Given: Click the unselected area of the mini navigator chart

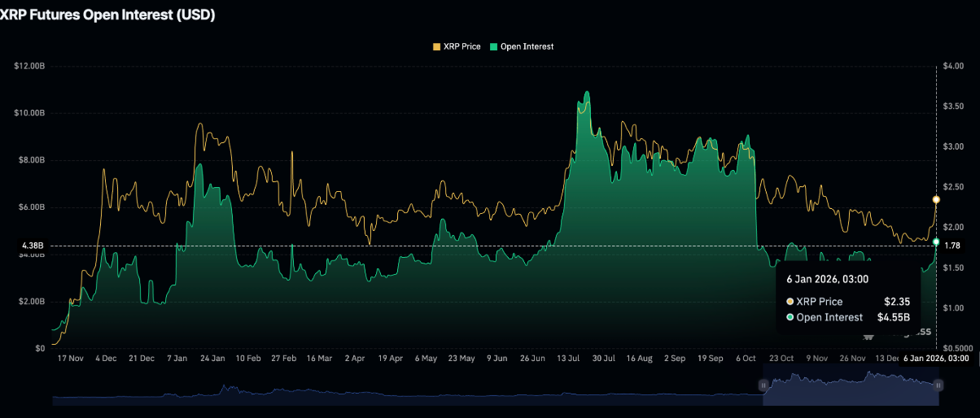Looking at the screenshot, I should click(407, 395).
